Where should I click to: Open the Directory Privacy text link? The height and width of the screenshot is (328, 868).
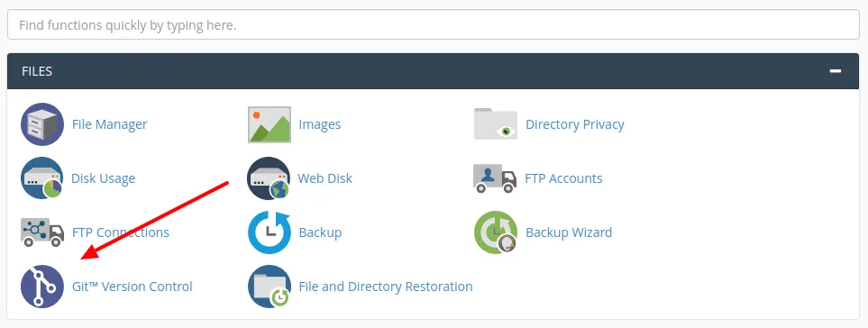pyautogui.click(x=574, y=124)
